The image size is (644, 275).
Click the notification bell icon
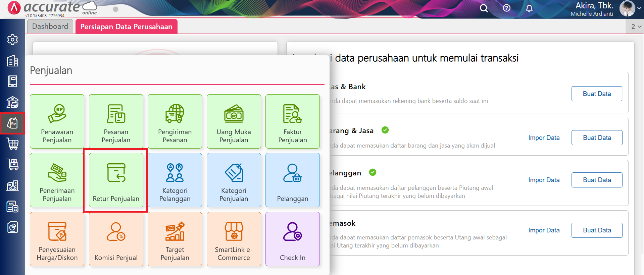(x=529, y=8)
